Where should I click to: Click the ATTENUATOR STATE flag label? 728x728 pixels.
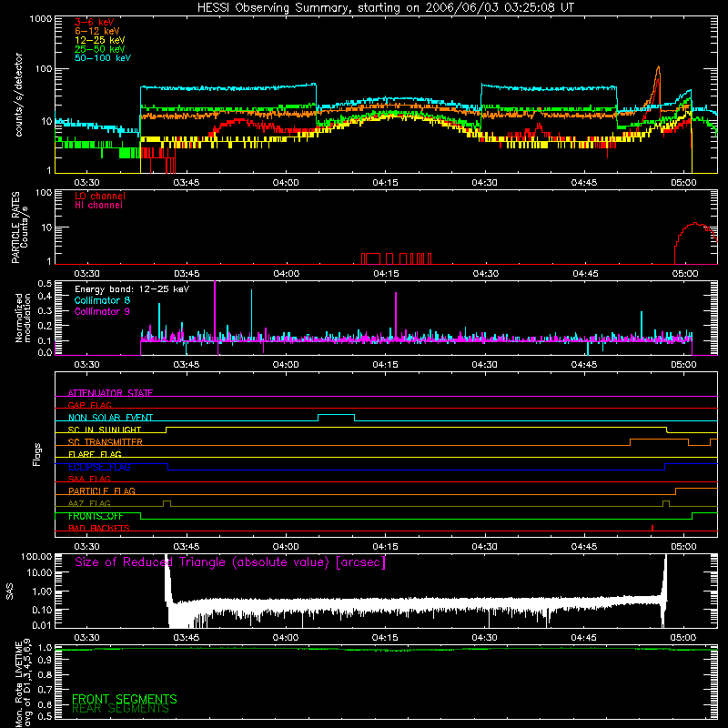tap(110, 393)
